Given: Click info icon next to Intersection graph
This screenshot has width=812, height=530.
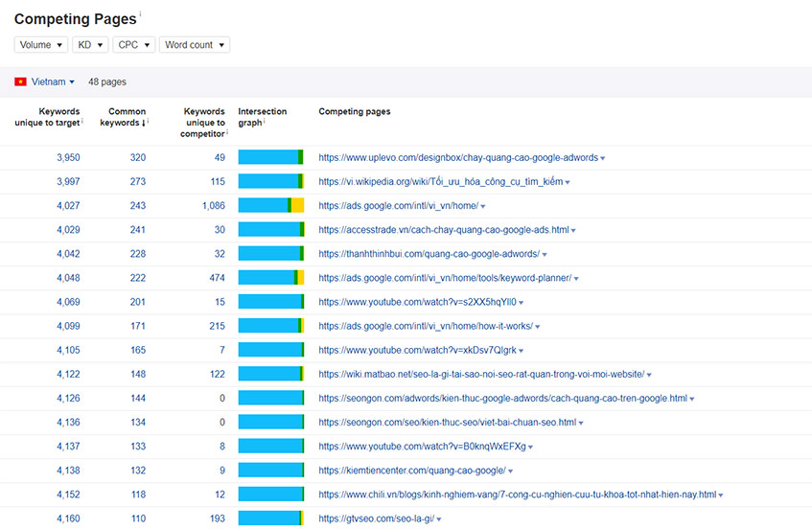Looking at the screenshot, I should coord(265,121).
